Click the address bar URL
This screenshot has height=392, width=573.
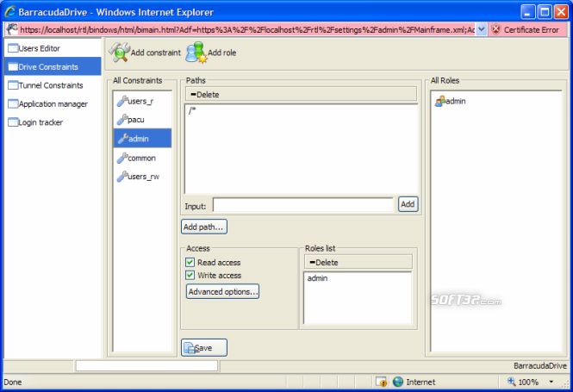point(247,30)
